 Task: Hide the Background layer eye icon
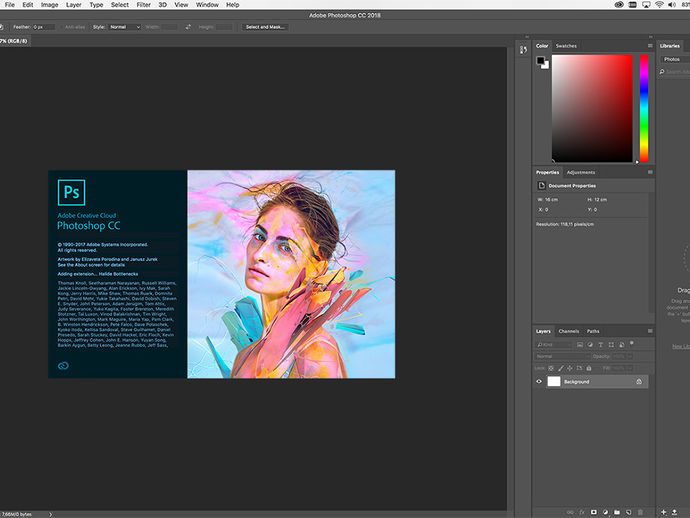pos(539,382)
